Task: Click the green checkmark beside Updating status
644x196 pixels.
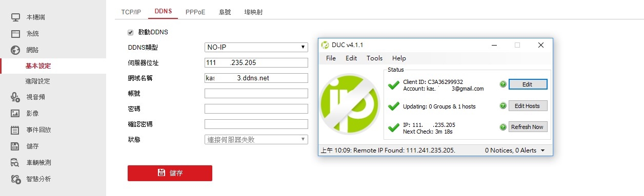Action: click(x=394, y=106)
